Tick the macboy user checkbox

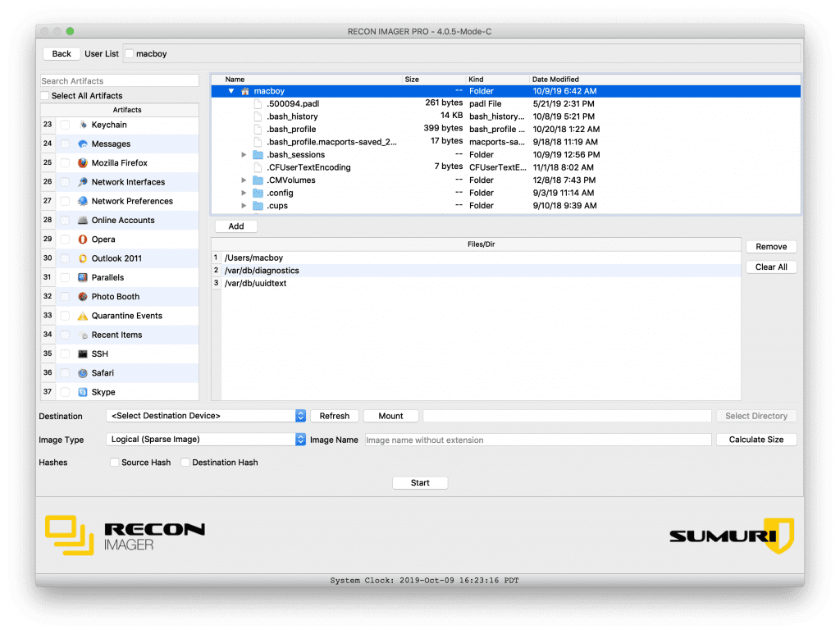coord(129,53)
